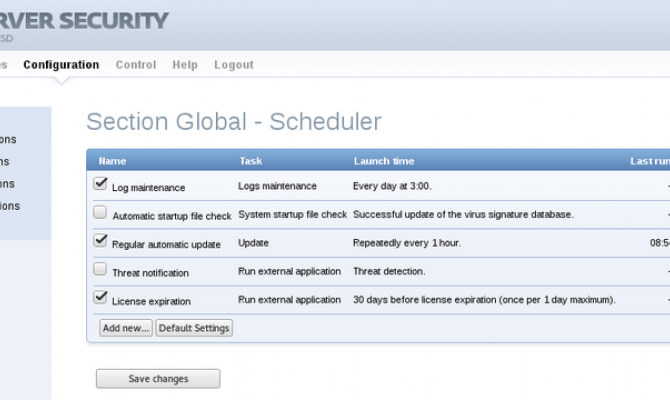Screen dimensions: 670x400
Task: Open the Help menu
Action: click(x=185, y=65)
